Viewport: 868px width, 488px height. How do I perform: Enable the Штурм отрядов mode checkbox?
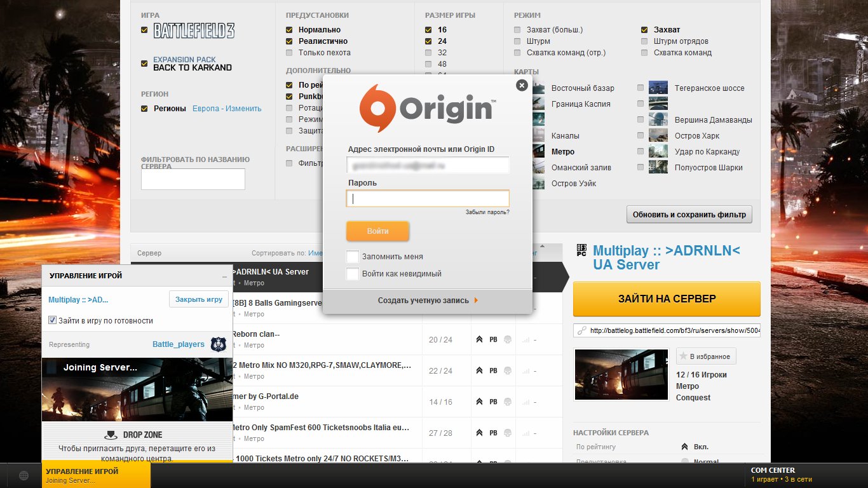pos(644,41)
